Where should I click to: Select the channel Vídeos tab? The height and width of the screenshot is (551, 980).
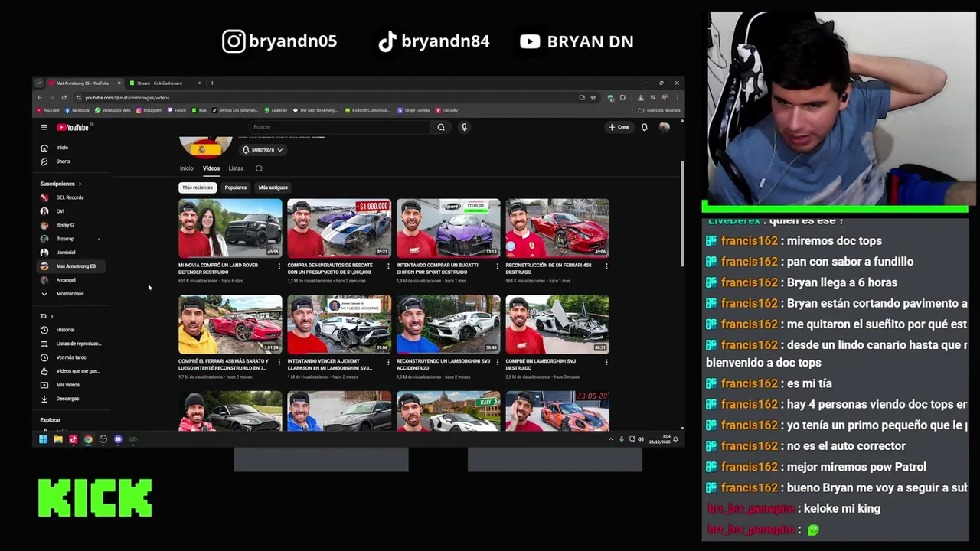point(211,168)
